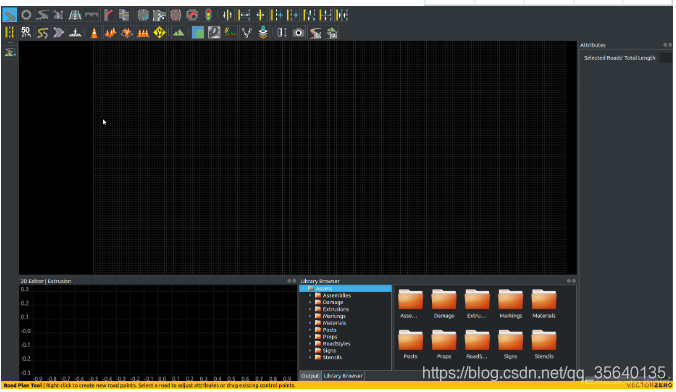
Task: Open the RoadS... folder thumbnail
Action: coord(477,345)
